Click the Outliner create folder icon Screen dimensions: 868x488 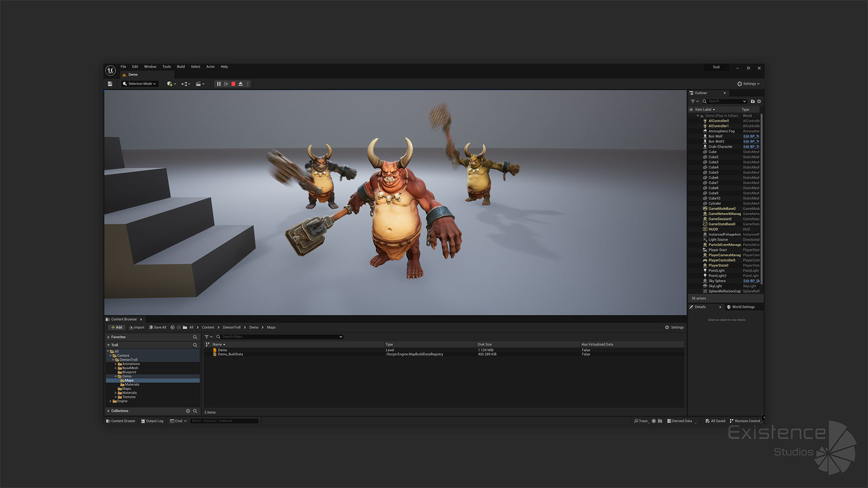point(753,102)
